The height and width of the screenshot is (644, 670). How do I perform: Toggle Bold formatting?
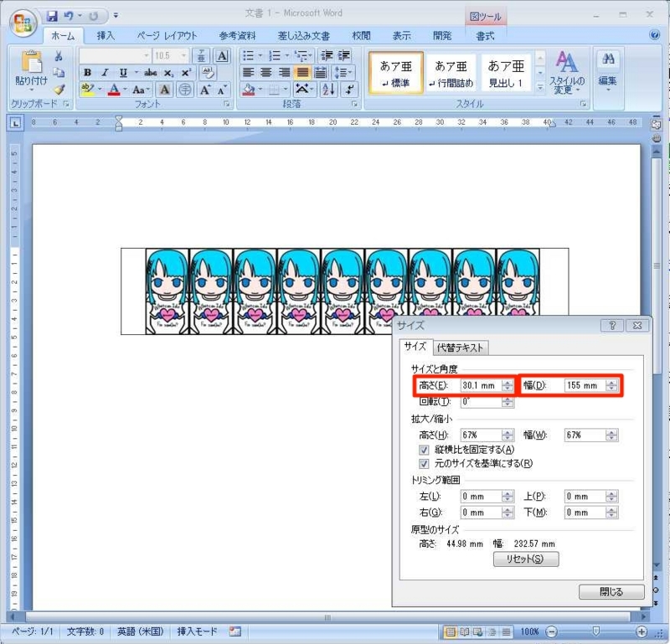point(88,72)
